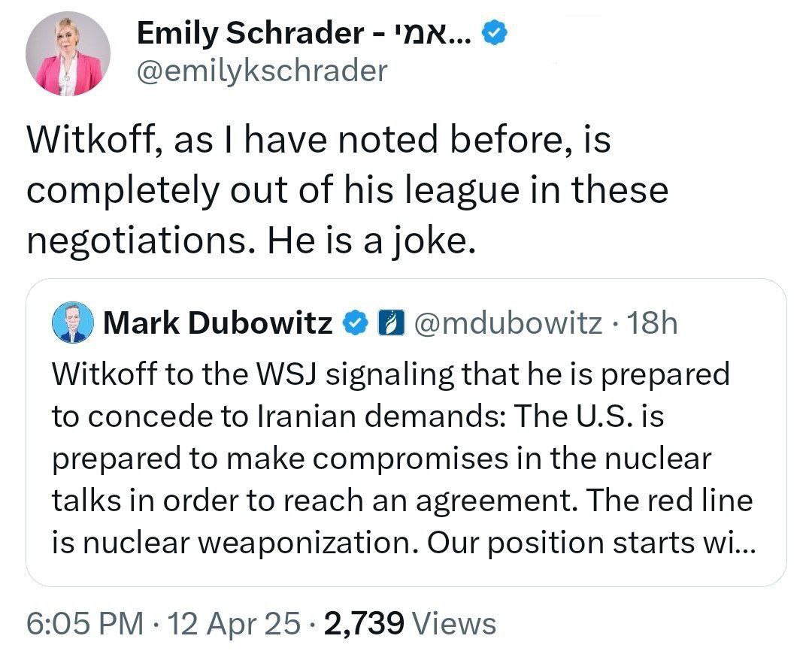Viewport: 812px width, 657px height.
Task: Click the Emily Schrader display name
Action: [x=304, y=33]
